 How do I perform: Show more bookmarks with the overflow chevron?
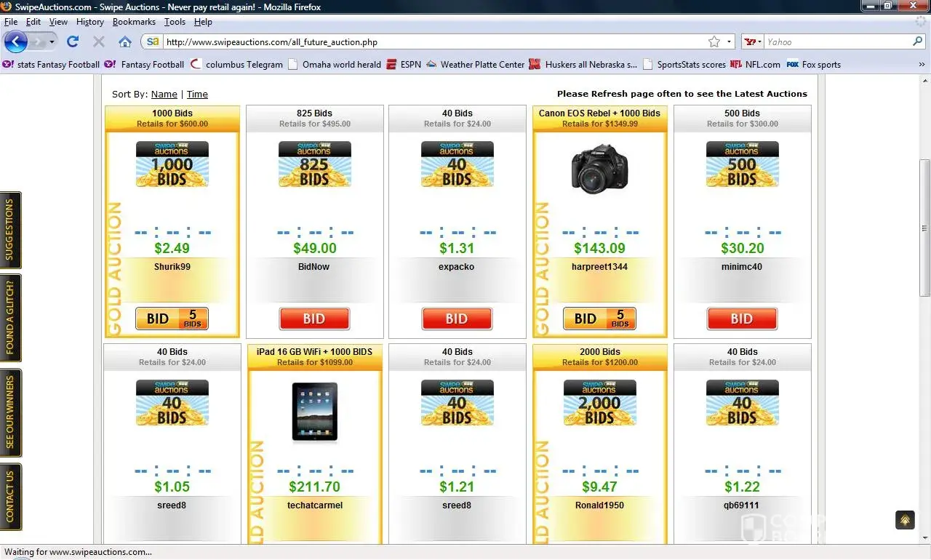coord(922,65)
